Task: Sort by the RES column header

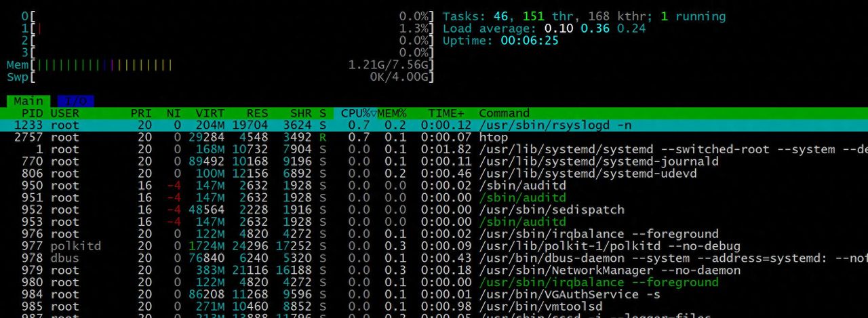Action: pyautogui.click(x=257, y=113)
